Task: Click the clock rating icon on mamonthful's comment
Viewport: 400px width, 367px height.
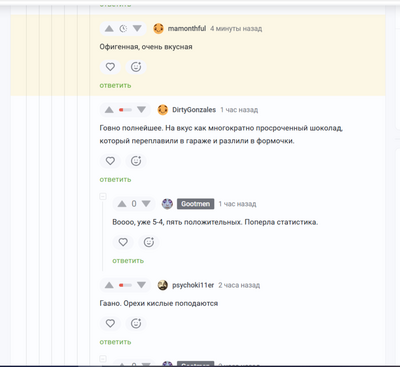Action: pos(123,29)
